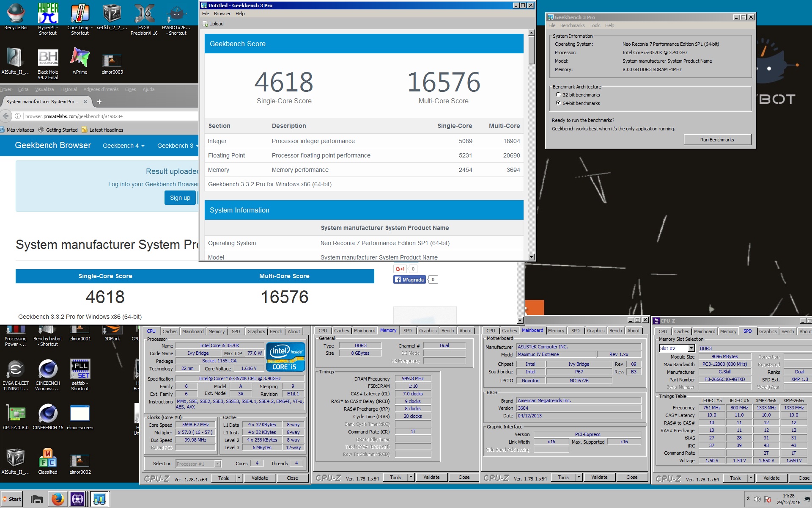Switch to Caches tab in first CPU-Z window
This screenshot has height=508, width=812.
170,331
